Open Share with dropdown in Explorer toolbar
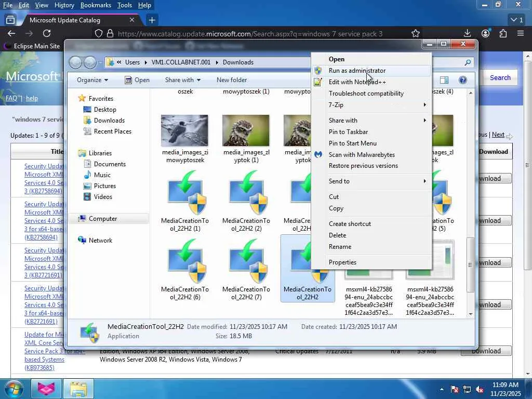This screenshot has height=399, width=532. pos(182,80)
